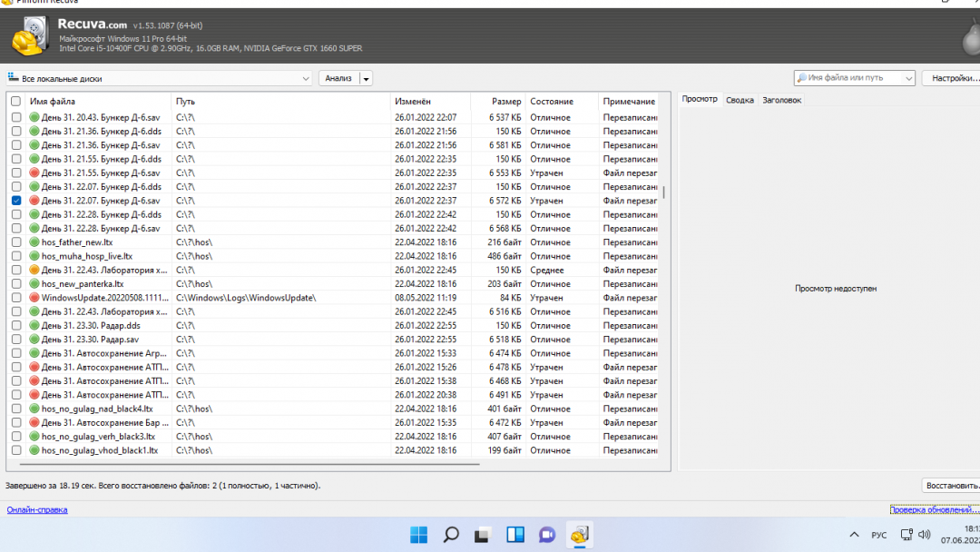Check День 31. 23.30. Радар.dds checkbox
Image resolution: width=980 pixels, height=552 pixels.
16,325
